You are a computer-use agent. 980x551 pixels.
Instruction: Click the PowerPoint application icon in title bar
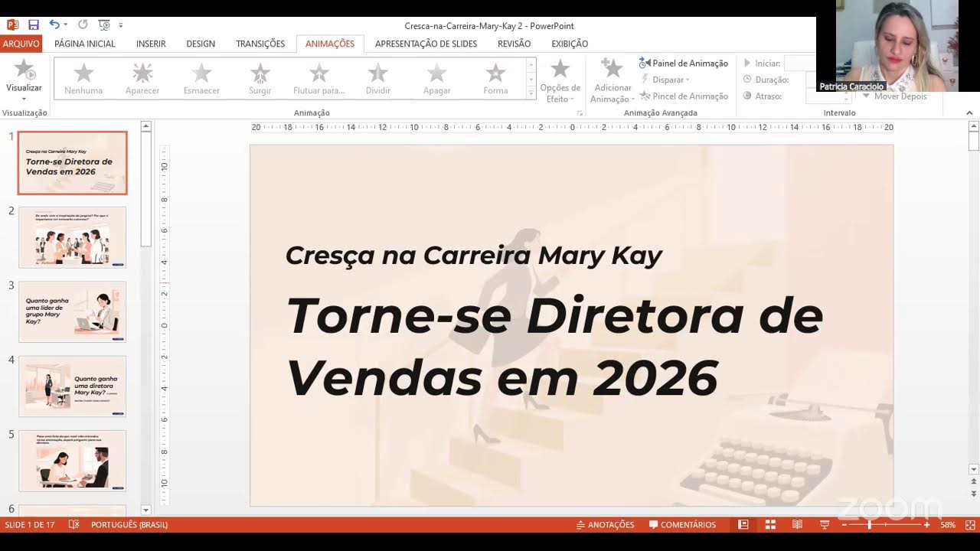(12, 25)
